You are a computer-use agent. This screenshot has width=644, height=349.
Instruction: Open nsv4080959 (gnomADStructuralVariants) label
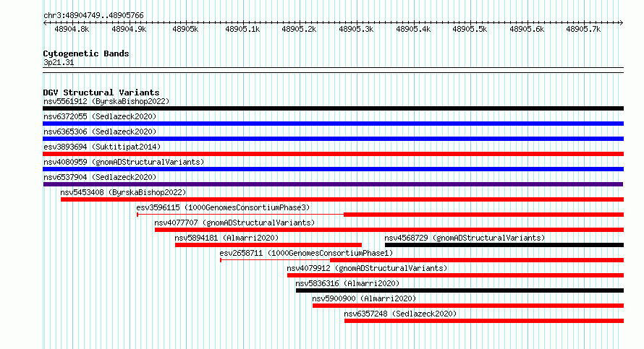[124, 162]
